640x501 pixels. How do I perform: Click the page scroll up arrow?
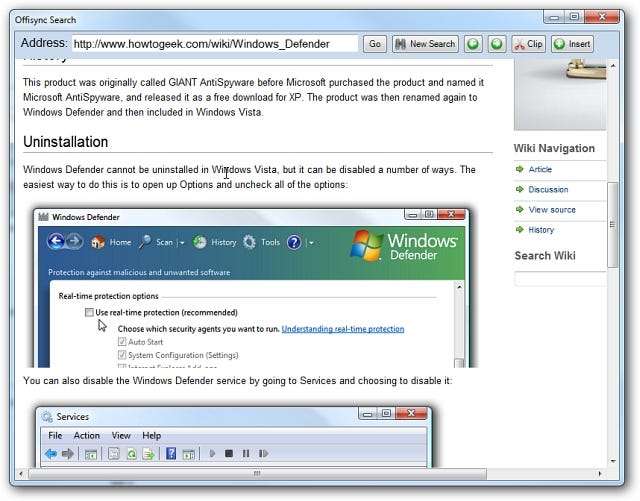coord(612,66)
